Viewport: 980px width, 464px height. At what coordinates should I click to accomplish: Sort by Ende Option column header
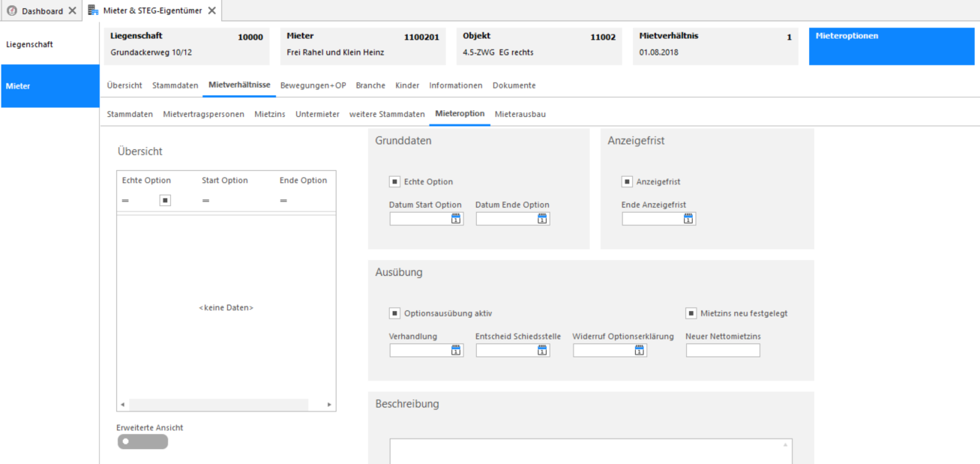[303, 181]
